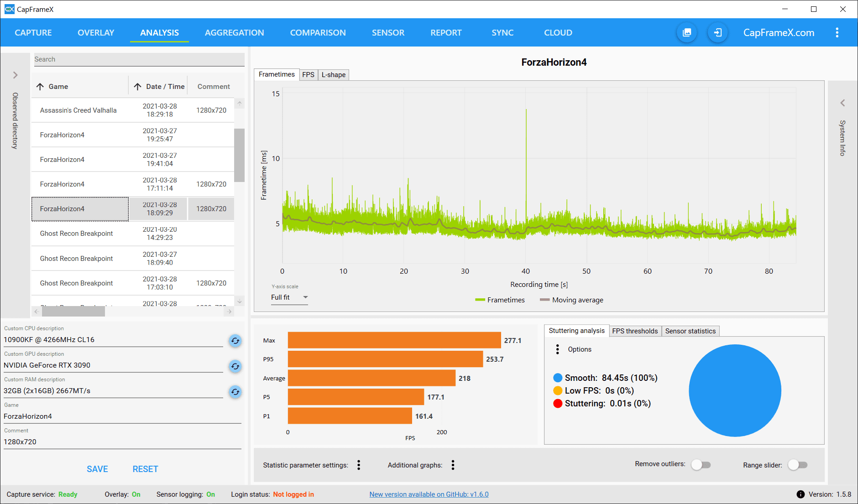Toggle Frametimes series in chart legend
This screenshot has width=858, height=504.
coord(500,300)
